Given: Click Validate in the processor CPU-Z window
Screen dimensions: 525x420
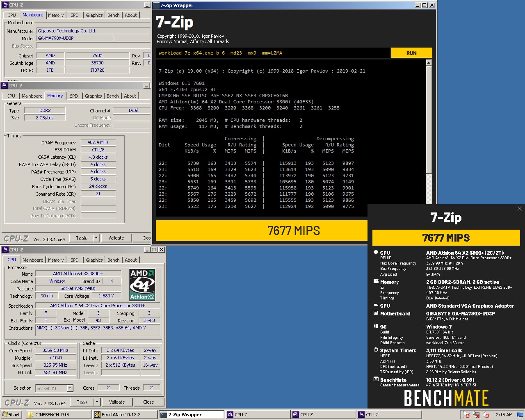Looking at the screenshot, I should [117, 402].
